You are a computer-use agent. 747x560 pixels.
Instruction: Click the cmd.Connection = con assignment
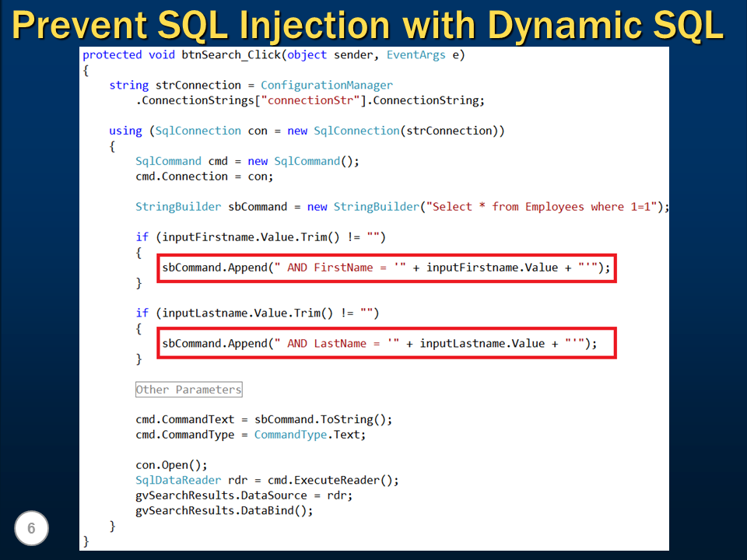pos(205,176)
